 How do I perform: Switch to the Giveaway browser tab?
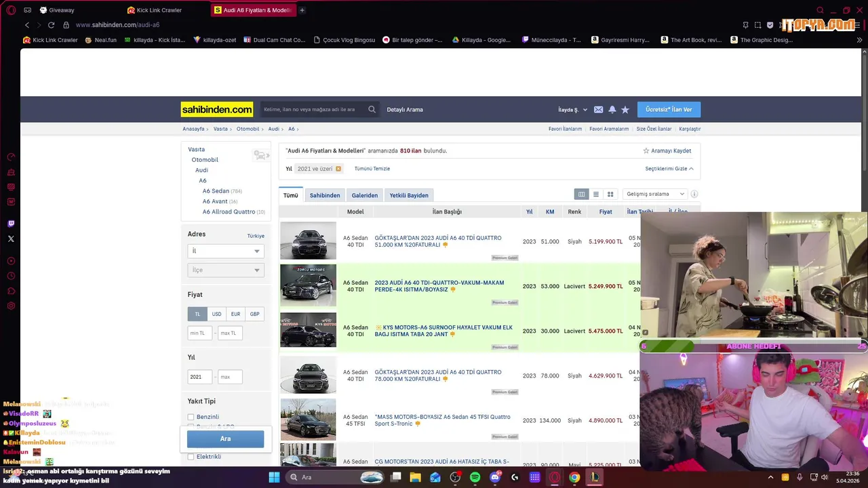61,10
